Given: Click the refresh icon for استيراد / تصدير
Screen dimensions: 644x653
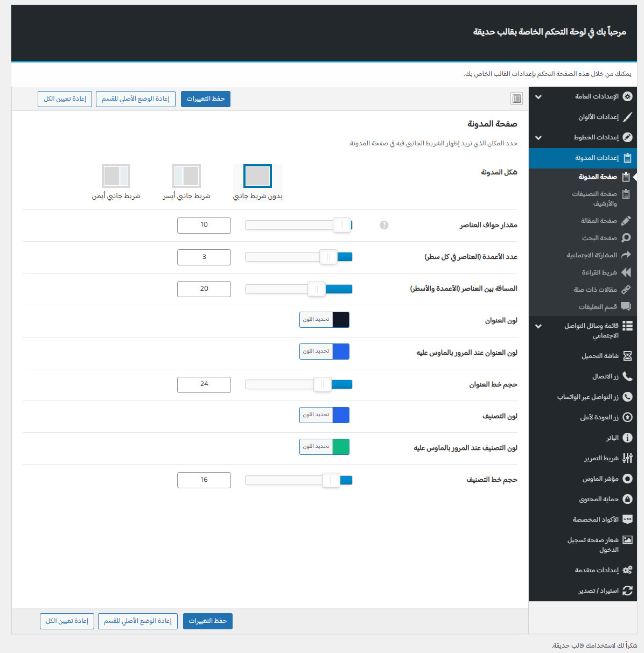Looking at the screenshot, I should coord(627,591).
